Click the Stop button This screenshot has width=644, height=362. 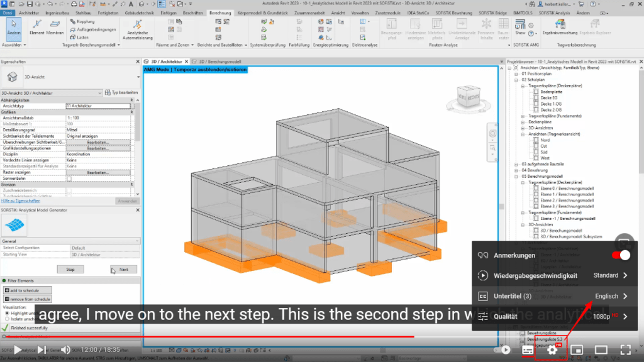(x=70, y=270)
